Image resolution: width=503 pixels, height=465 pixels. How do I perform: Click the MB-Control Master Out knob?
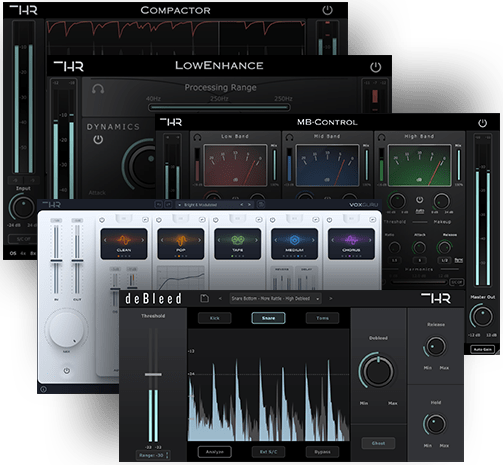[x=482, y=317]
